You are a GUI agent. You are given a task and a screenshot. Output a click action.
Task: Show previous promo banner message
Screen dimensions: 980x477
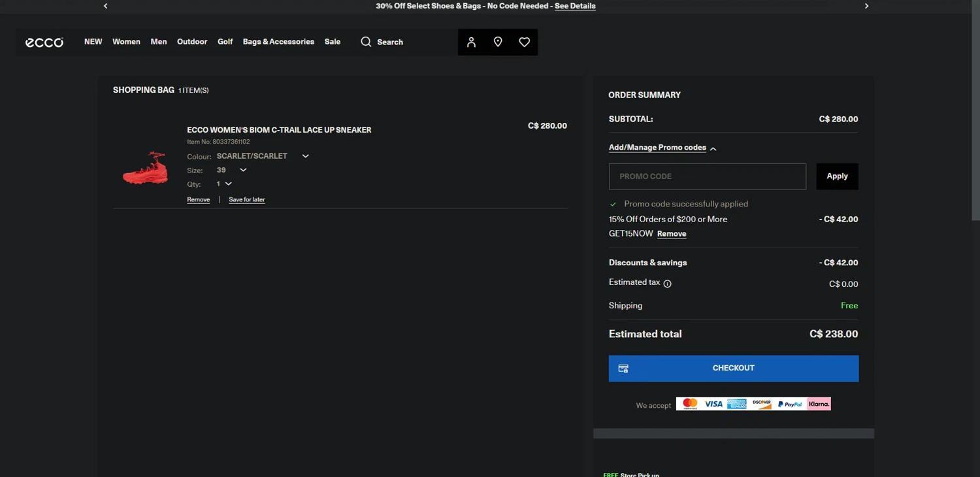tap(105, 6)
